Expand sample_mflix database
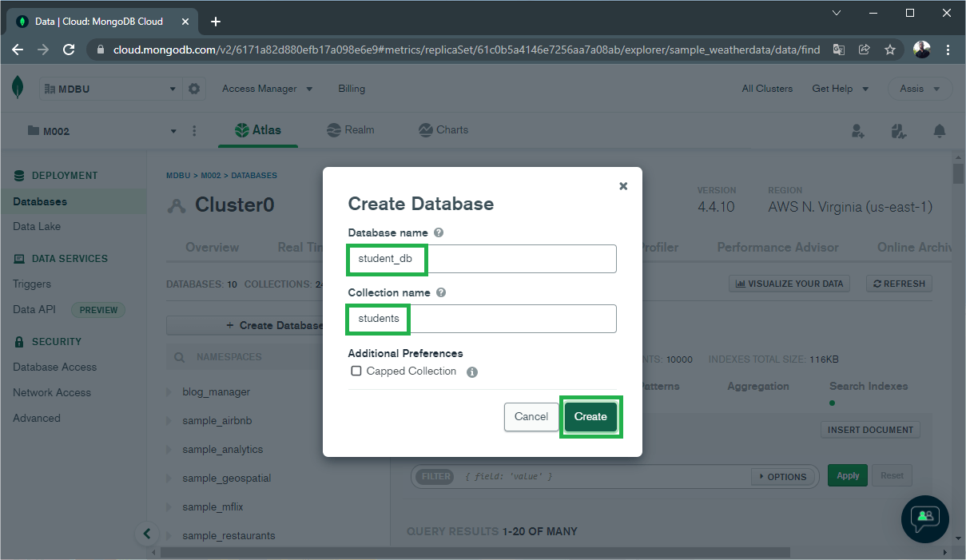The height and width of the screenshot is (560, 966). (169, 506)
